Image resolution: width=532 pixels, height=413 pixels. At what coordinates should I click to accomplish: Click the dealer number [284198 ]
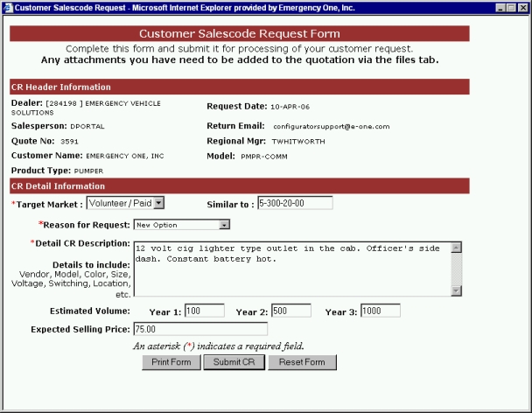65,103
